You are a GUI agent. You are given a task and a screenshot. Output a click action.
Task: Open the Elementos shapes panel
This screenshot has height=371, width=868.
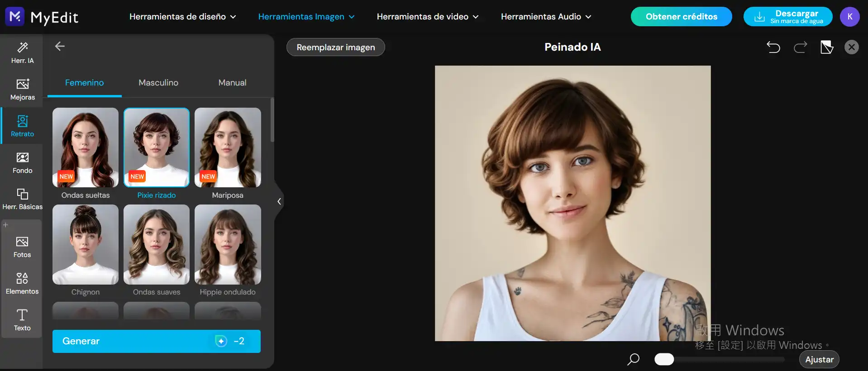(x=22, y=284)
